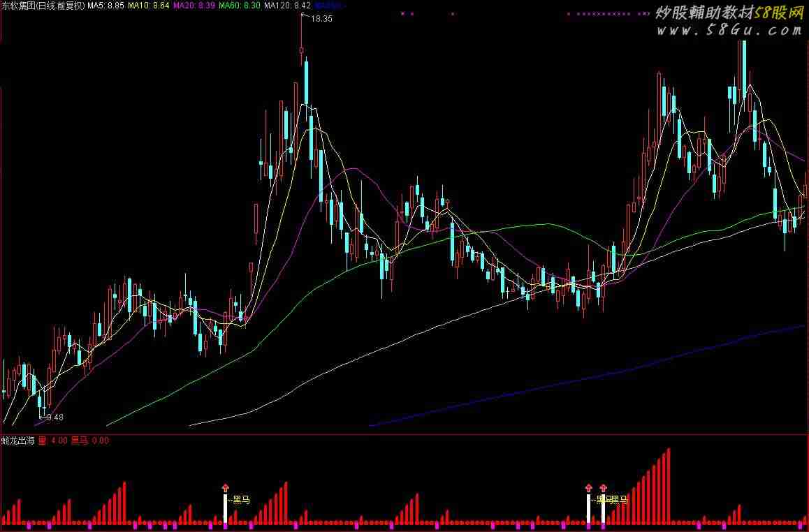Click the 9.48 low price marker
The width and height of the screenshot is (809, 532).
[53, 418]
